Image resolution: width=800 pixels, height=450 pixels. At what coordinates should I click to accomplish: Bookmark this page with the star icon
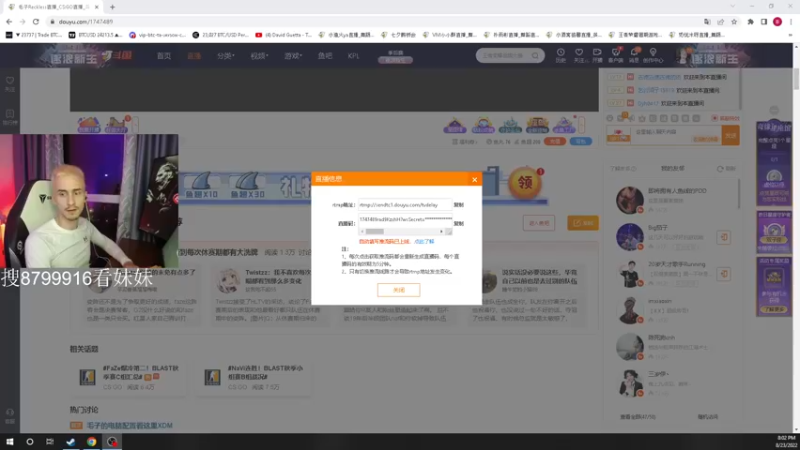[x=734, y=22]
